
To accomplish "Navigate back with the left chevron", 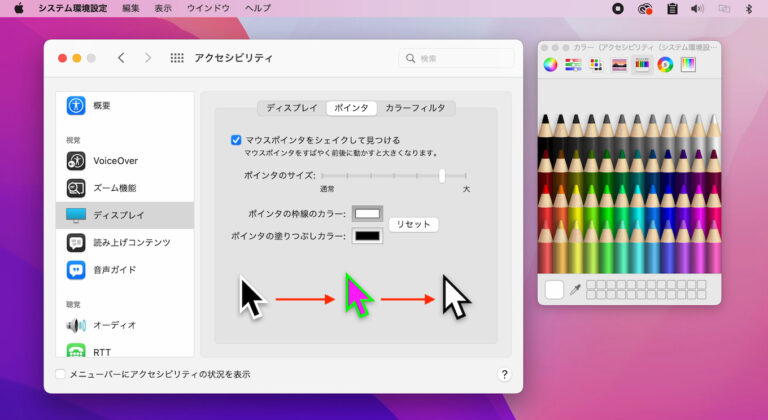I will tap(121, 58).
